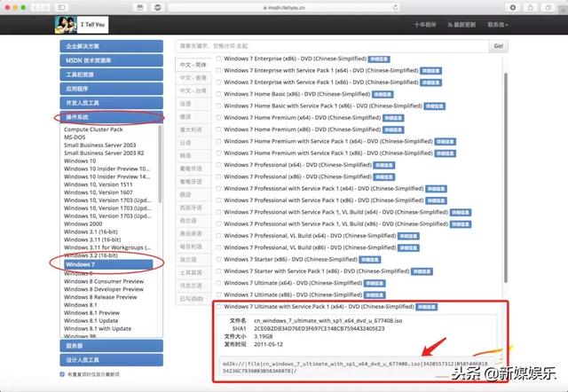Open details badge for Windows 7 Professional (x86)

pos(384,177)
